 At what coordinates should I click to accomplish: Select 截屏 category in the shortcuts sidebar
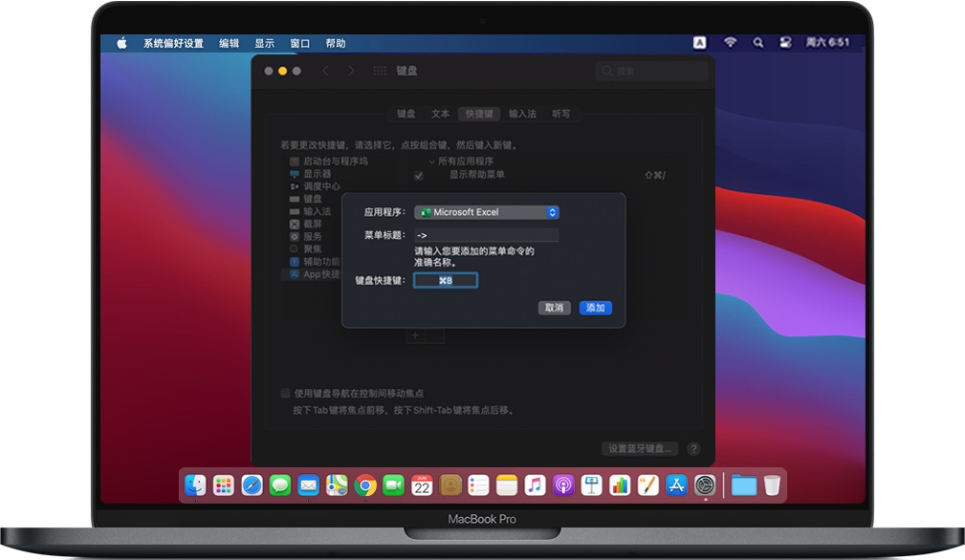pyautogui.click(x=306, y=225)
